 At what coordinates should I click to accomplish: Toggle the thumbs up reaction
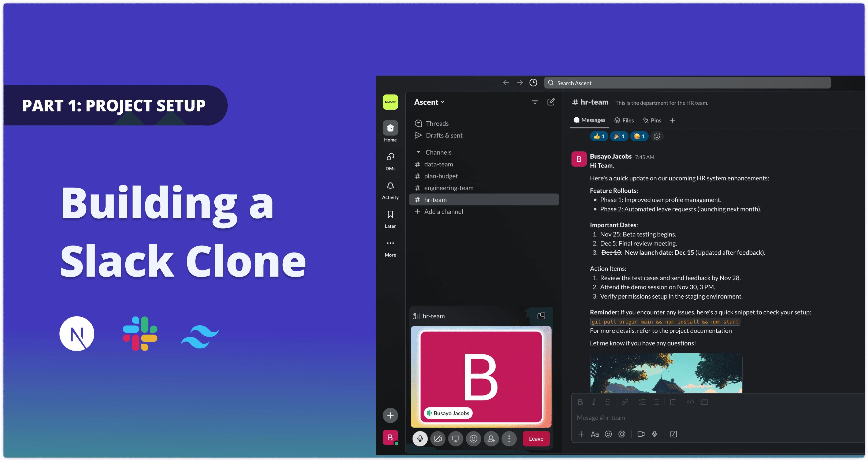(x=599, y=136)
